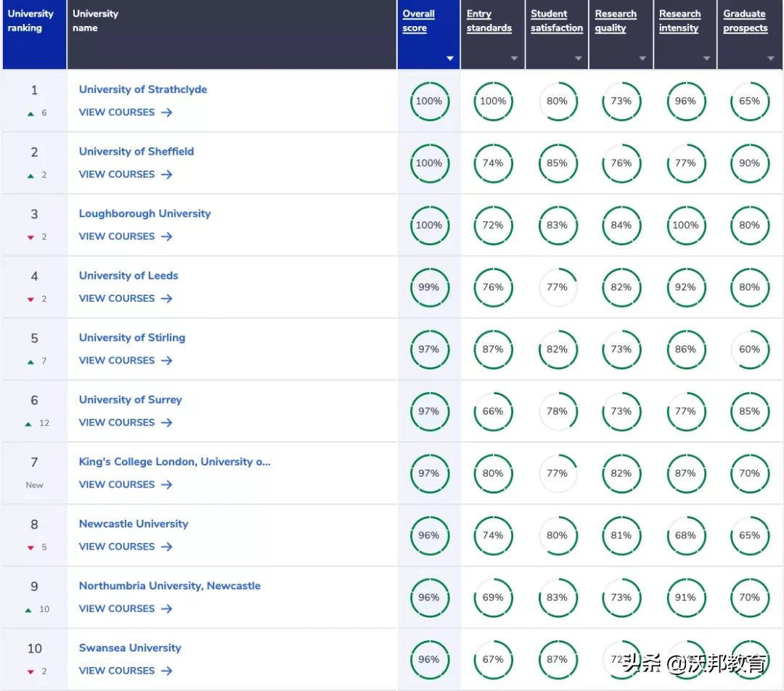Click University of Leeds overall score circle
The image size is (784, 691).
click(x=429, y=287)
